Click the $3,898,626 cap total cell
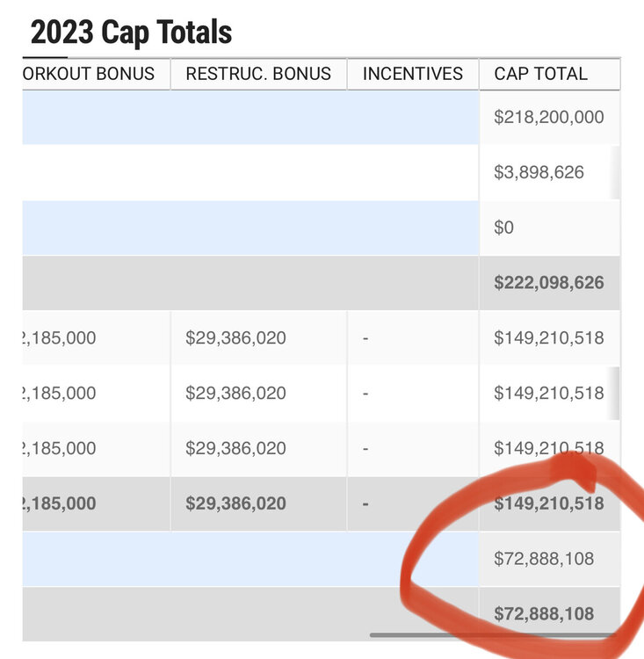Image resolution: width=644 pixels, height=659 pixels. click(x=549, y=172)
